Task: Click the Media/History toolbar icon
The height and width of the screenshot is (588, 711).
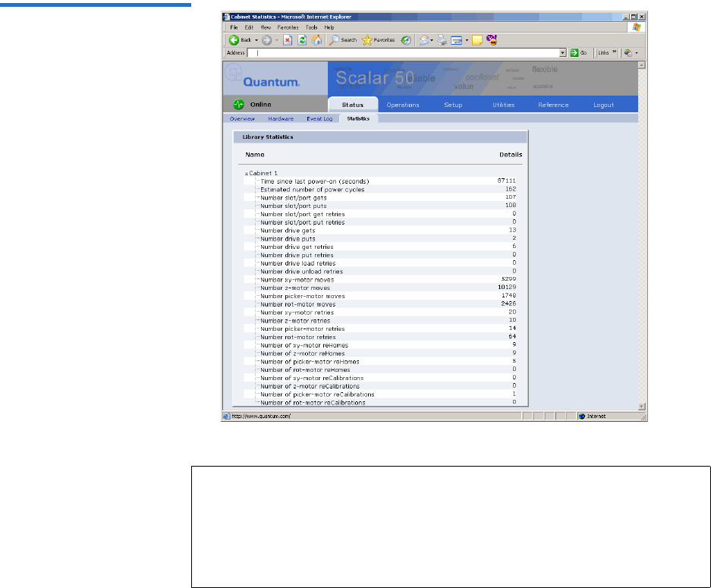Action: [406, 40]
